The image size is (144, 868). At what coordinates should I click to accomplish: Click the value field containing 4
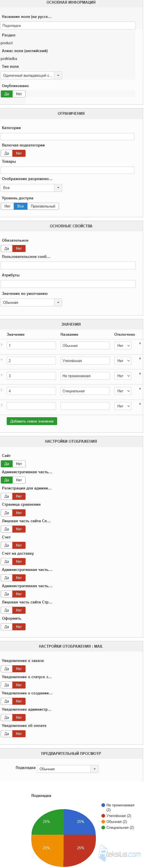pos(31,391)
